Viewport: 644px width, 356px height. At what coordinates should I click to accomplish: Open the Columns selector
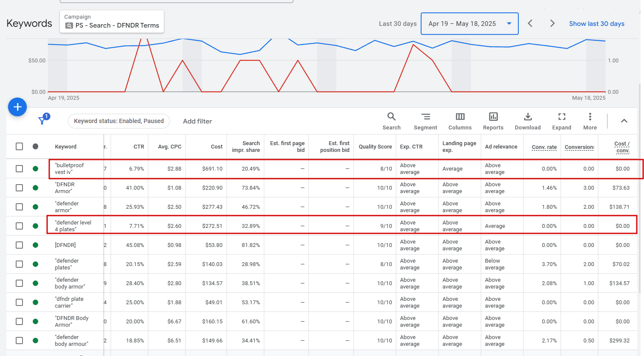pyautogui.click(x=460, y=117)
